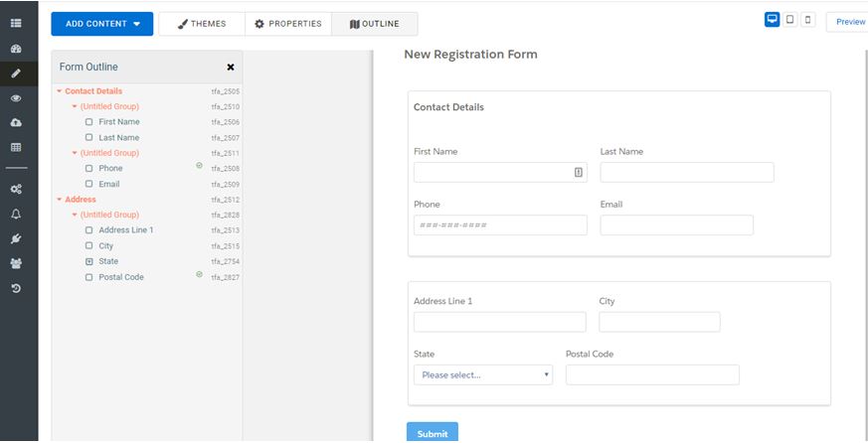Click the 'Form Outline' panel title
This screenshot has width=868, height=443.
(x=88, y=67)
